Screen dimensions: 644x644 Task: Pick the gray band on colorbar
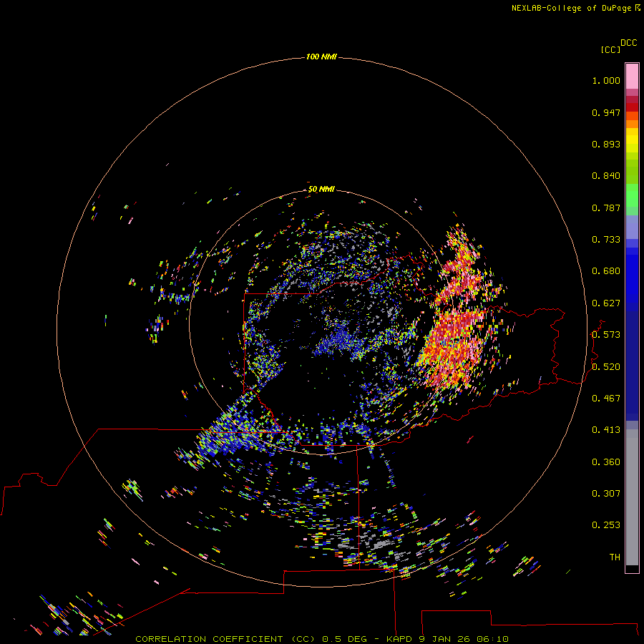coord(632,497)
